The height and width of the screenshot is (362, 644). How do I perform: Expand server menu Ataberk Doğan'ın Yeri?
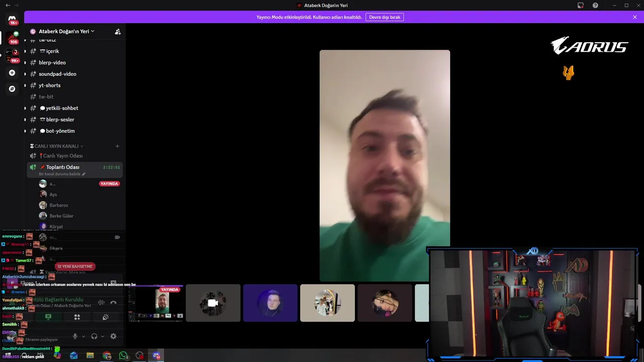click(x=66, y=31)
